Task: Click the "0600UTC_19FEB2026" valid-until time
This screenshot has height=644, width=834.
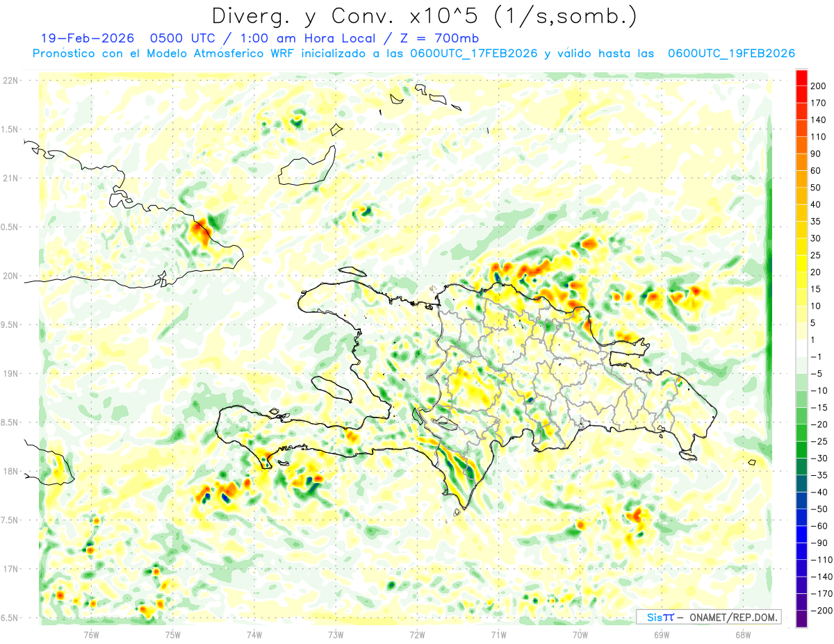Action: tap(731, 53)
